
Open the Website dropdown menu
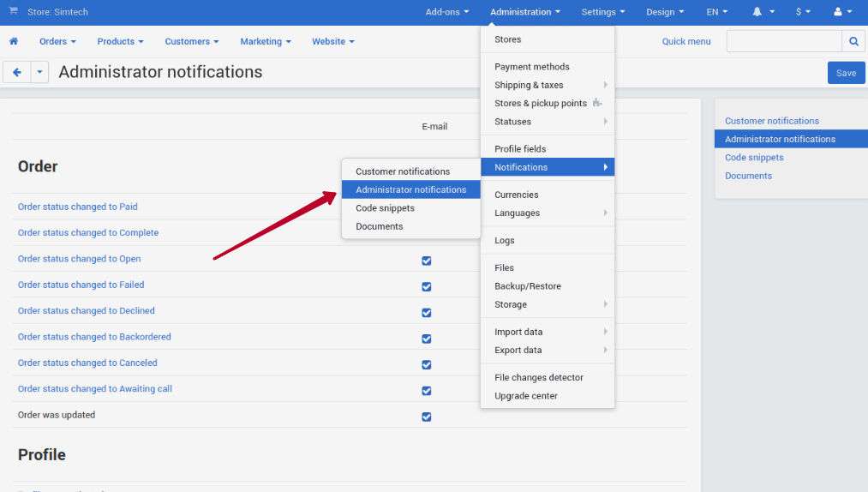click(332, 41)
